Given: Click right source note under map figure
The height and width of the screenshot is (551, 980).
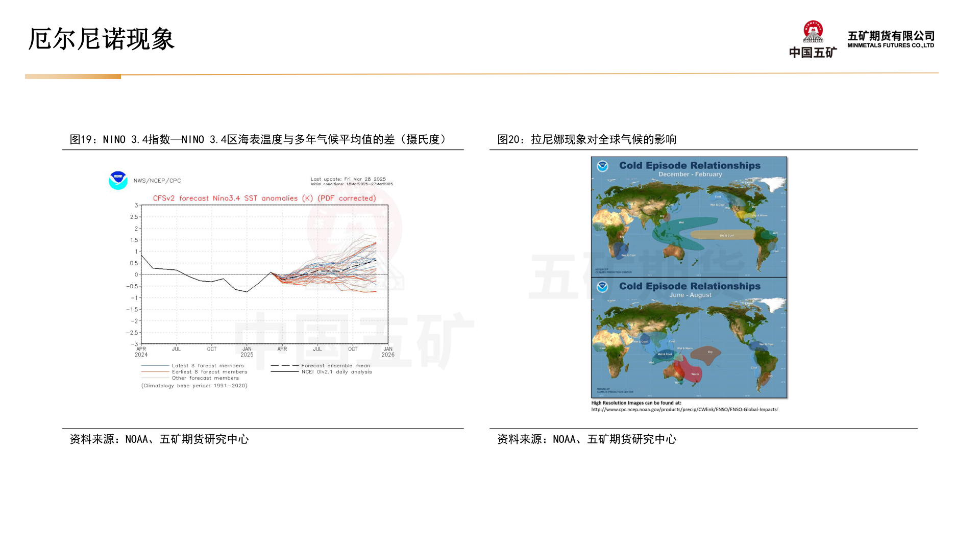Looking at the screenshot, I should [x=586, y=439].
